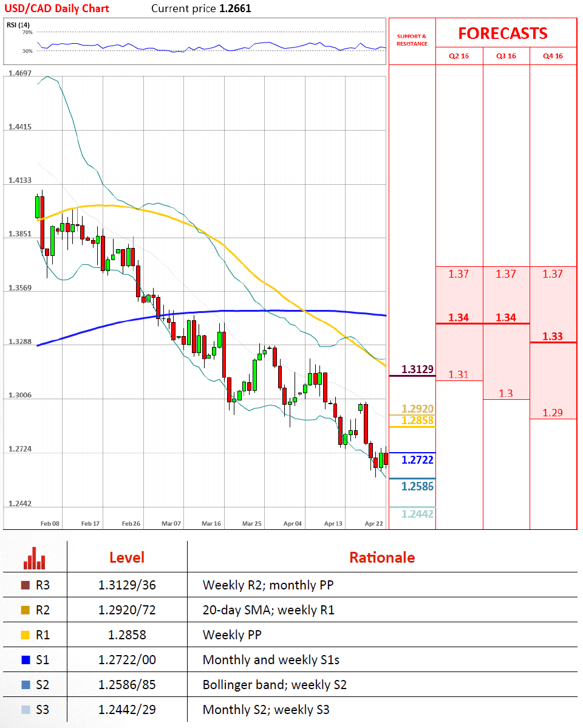Select the Q4 16 forecast column header
583x728 pixels.
553,56
